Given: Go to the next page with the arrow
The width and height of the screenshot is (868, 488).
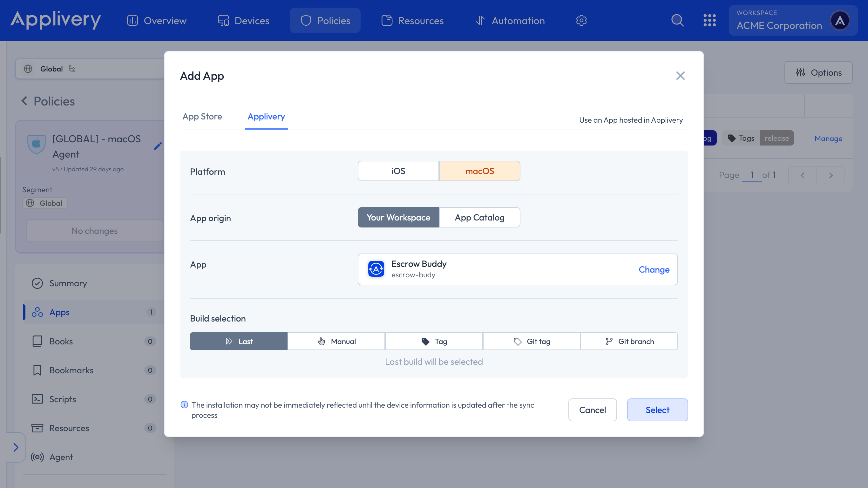Looking at the screenshot, I should coord(831,175).
